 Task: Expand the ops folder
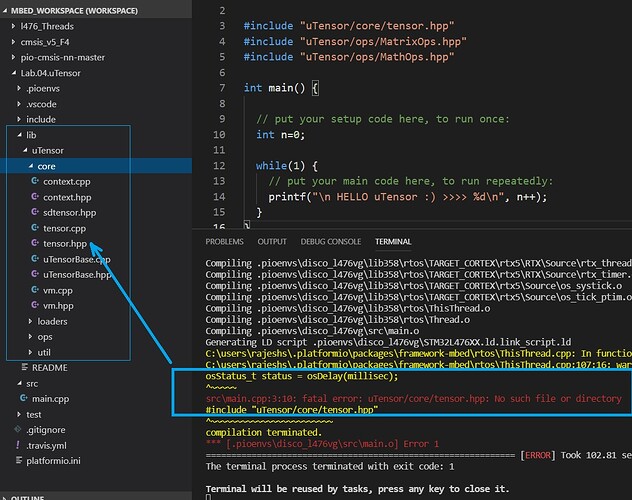click(30, 337)
